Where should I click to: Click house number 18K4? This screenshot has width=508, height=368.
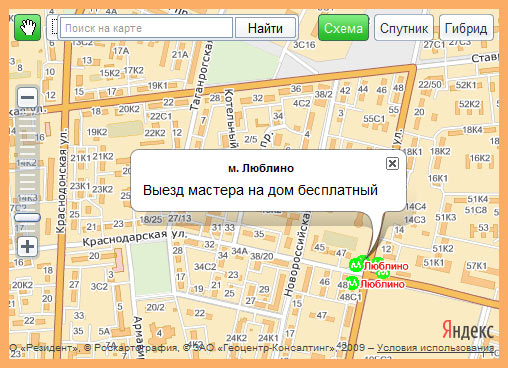(x=472, y=130)
